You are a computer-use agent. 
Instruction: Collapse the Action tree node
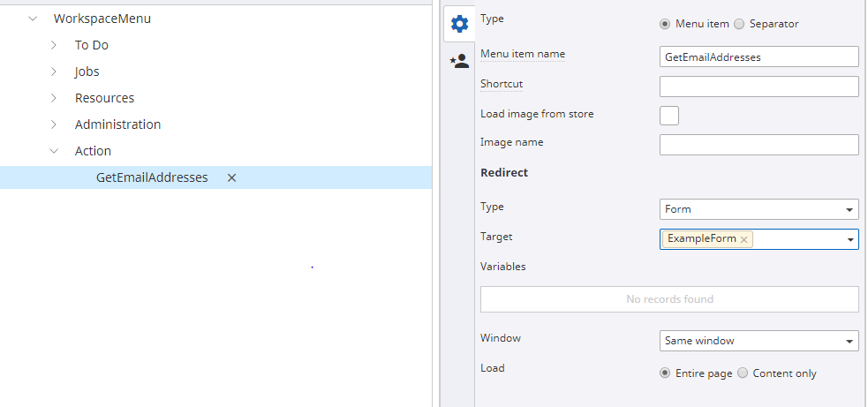[54, 151]
